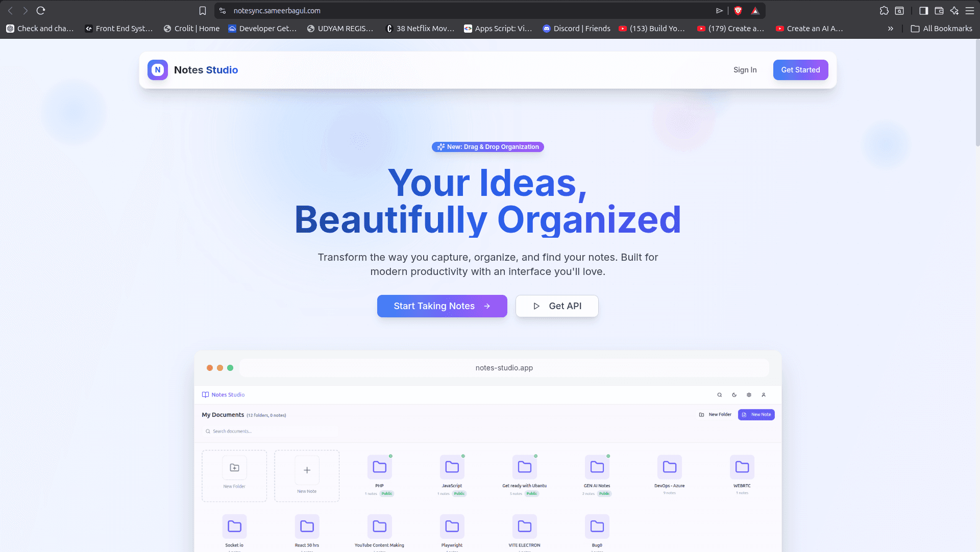
Task: Click the Start Taking Notes button
Action: (442, 306)
